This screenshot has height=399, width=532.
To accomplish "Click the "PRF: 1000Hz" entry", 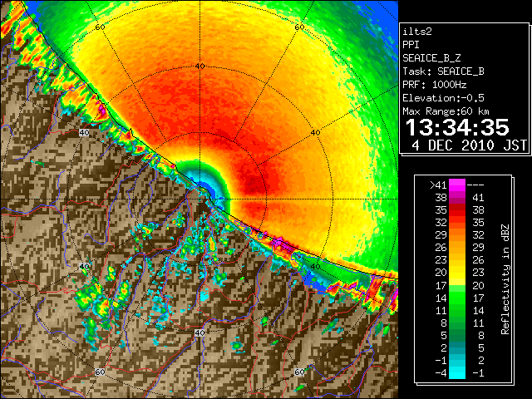I will point(435,85).
